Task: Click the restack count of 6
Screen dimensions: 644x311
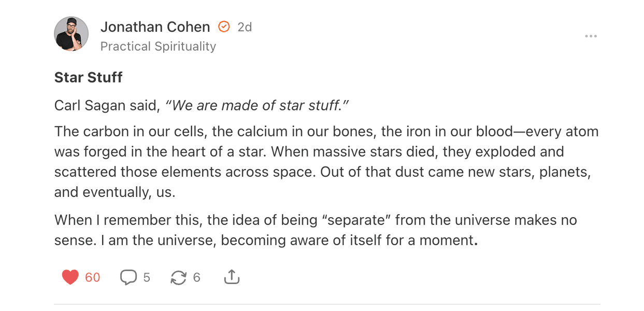Action: tap(196, 278)
